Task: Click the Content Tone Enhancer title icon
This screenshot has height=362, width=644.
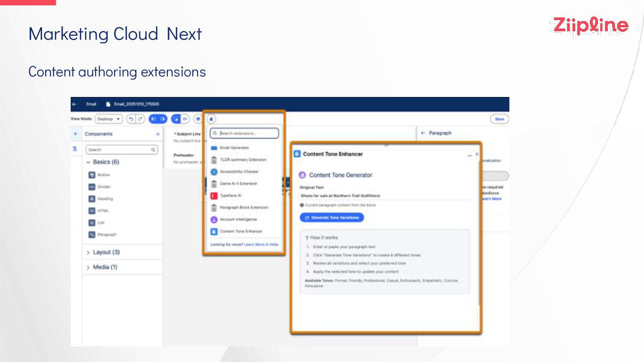Action: 297,154
